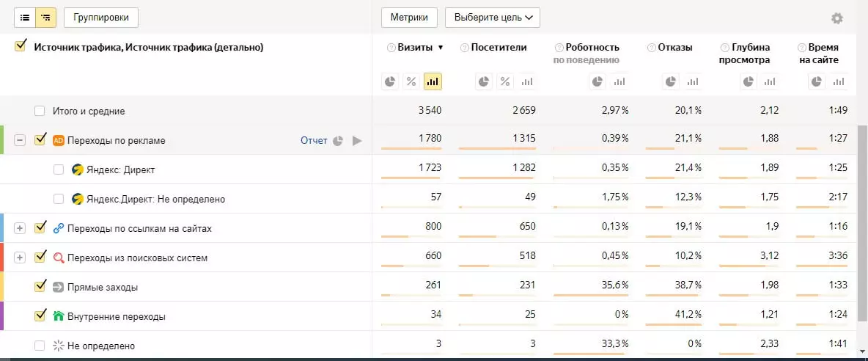Image resolution: width=868 pixels, height=361 pixels.
Task: Uncheck the Прямые заходы checkbox
Action: coord(40,287)
